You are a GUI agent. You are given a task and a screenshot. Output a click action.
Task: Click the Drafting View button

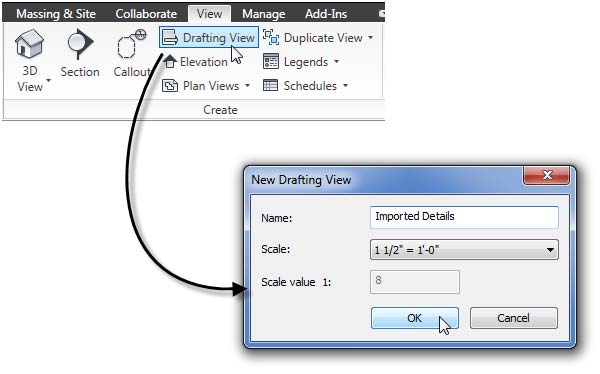tap(209, 38)
